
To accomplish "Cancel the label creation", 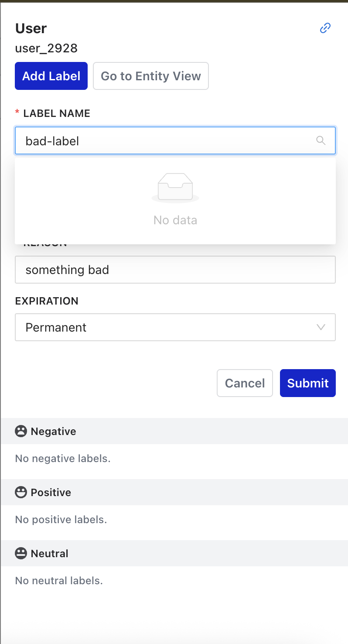I will 245,383.
